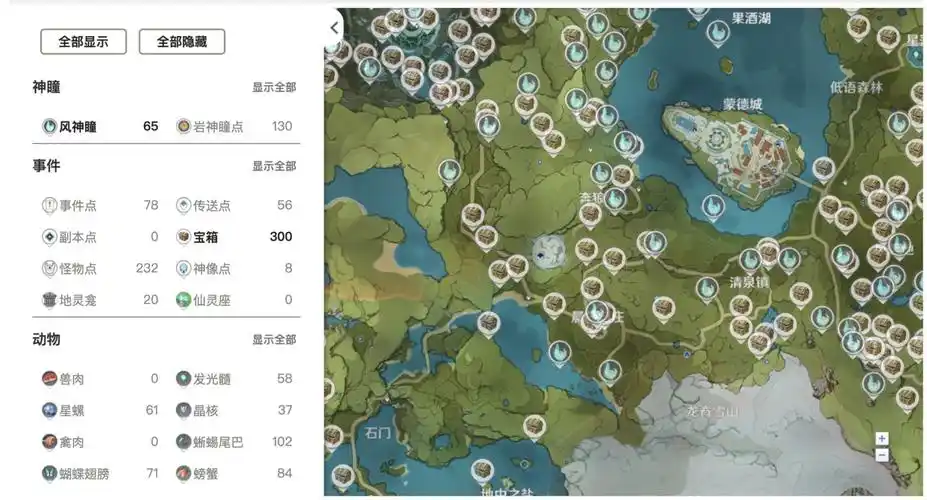Click the 清泉镇 label on map

(748, 283)
